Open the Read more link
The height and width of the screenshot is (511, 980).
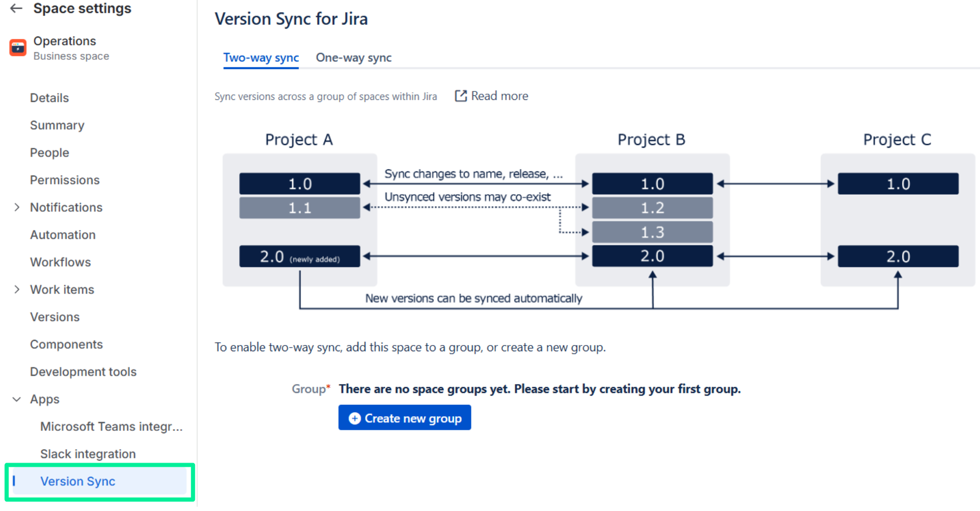tap(499, 96)
